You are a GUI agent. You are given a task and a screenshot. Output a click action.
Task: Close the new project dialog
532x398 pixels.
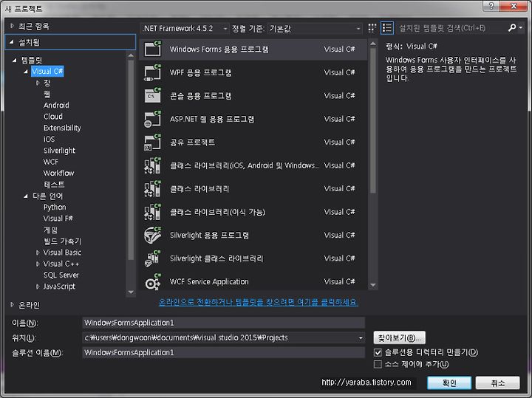514,6
